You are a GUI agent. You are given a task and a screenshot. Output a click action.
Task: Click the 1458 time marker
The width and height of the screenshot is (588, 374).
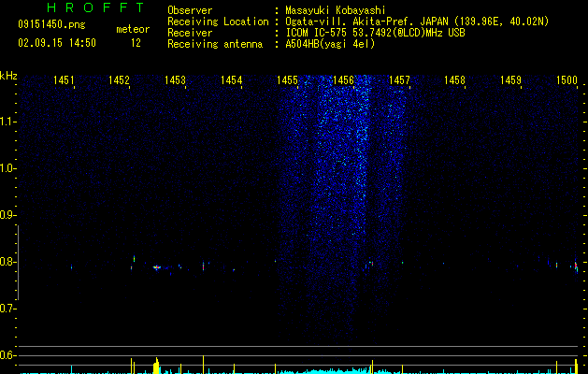coord(454,79)
